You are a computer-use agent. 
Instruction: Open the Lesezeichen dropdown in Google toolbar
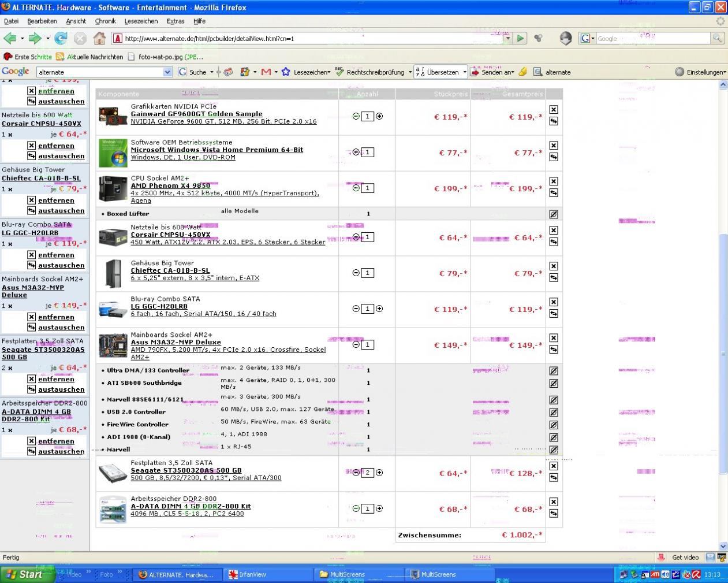point(328,73)
